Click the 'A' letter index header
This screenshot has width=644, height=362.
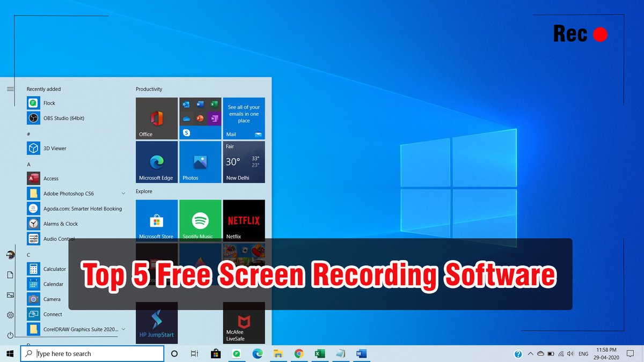coord(28,164)
